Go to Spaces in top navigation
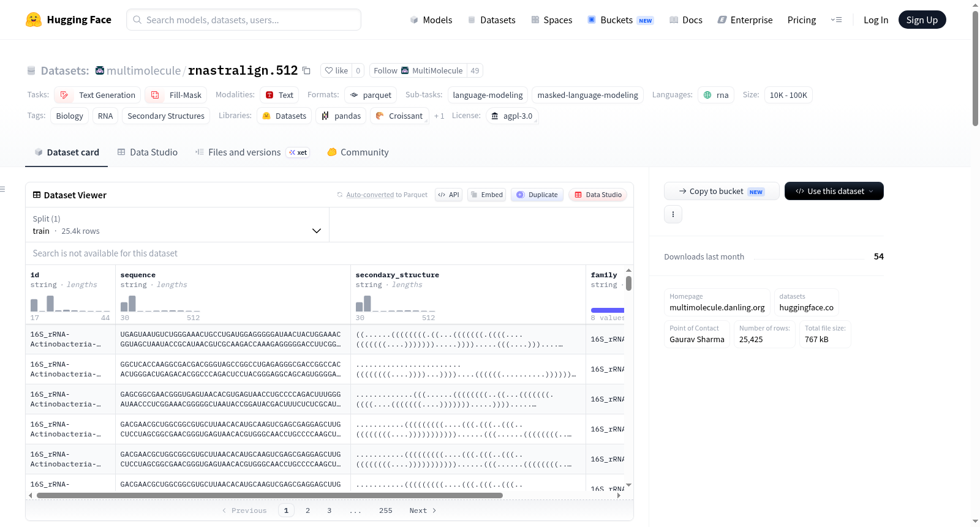 (551, 20)
